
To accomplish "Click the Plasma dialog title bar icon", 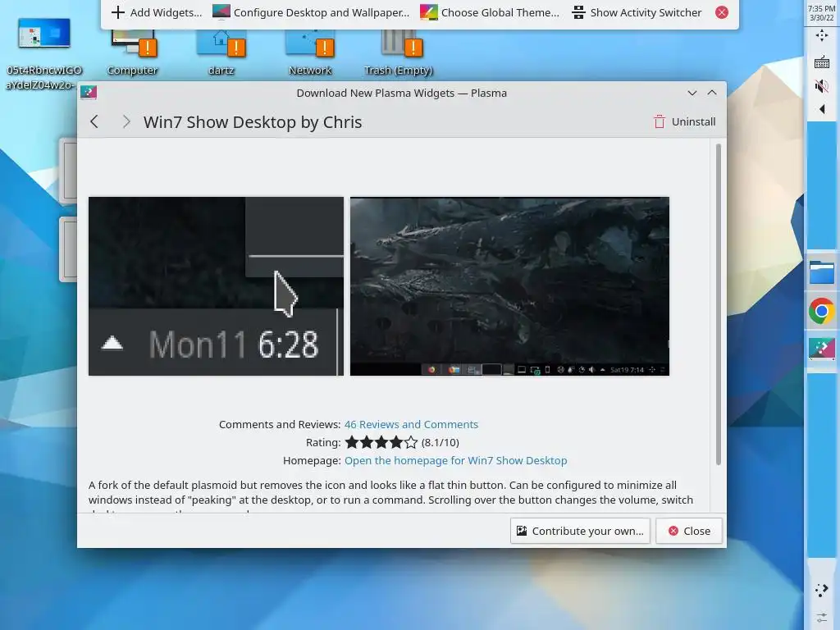I will 89,92.
